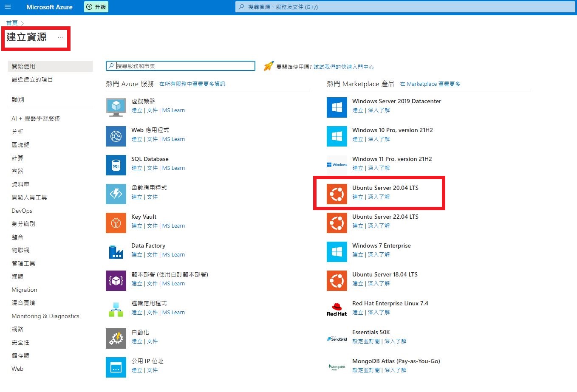Click the Ubuntu Server 20.04 LTS icon
The image size is (577, 392).
click(x=337, y=194)
